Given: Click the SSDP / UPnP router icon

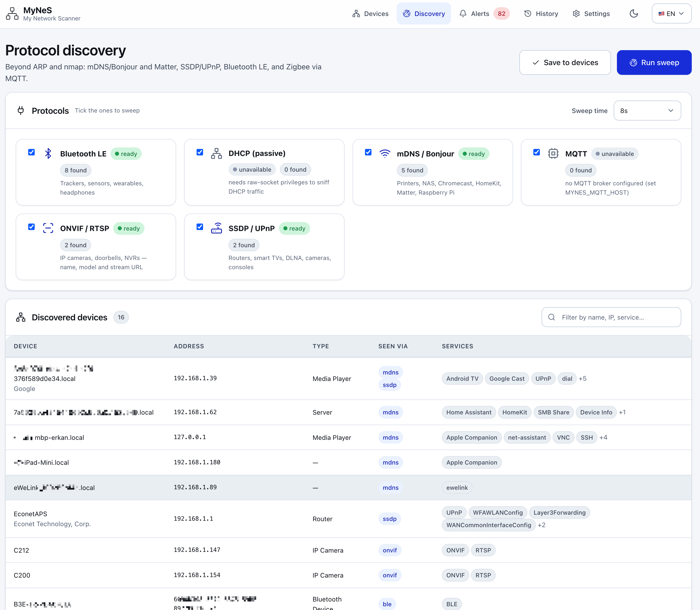Looking at the screenshot, I should click(x=217, y=228).
